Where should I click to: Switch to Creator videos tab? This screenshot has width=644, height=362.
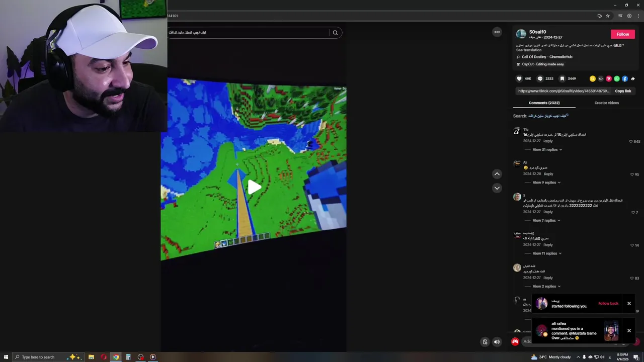tap(607, 103)
